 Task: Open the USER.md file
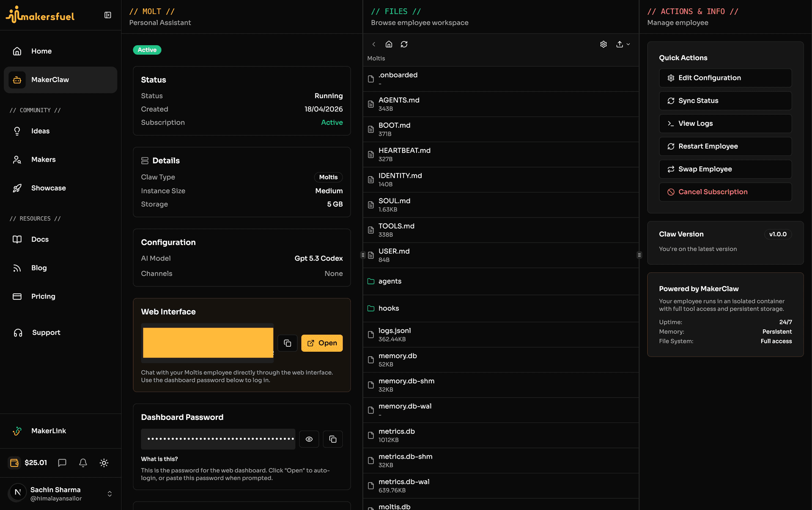pos(501,255)
